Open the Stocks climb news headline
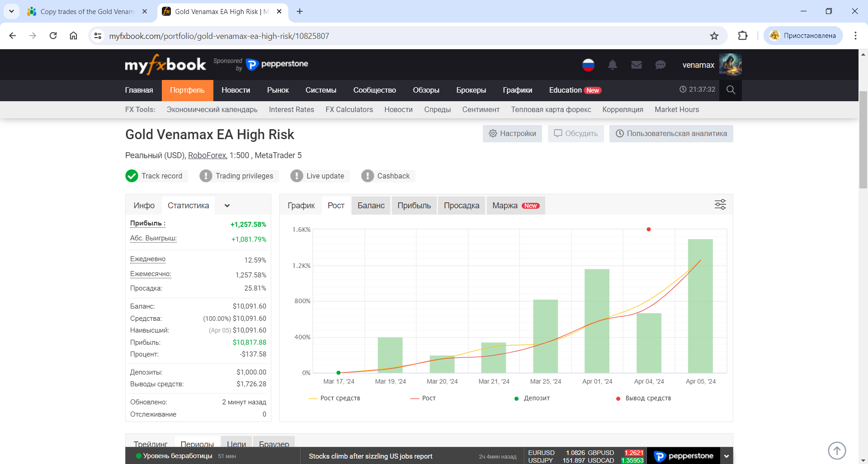The image size is (868, 464). point(371,456)
